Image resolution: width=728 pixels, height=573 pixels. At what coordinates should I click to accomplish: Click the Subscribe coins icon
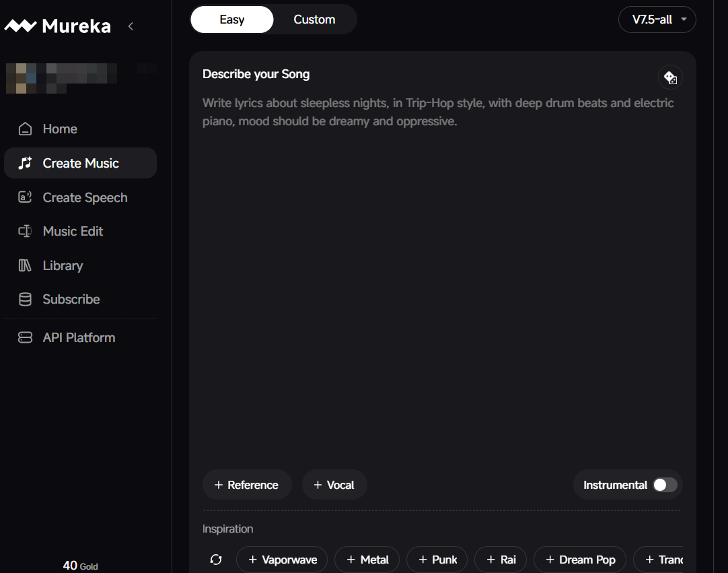[25, 299]
